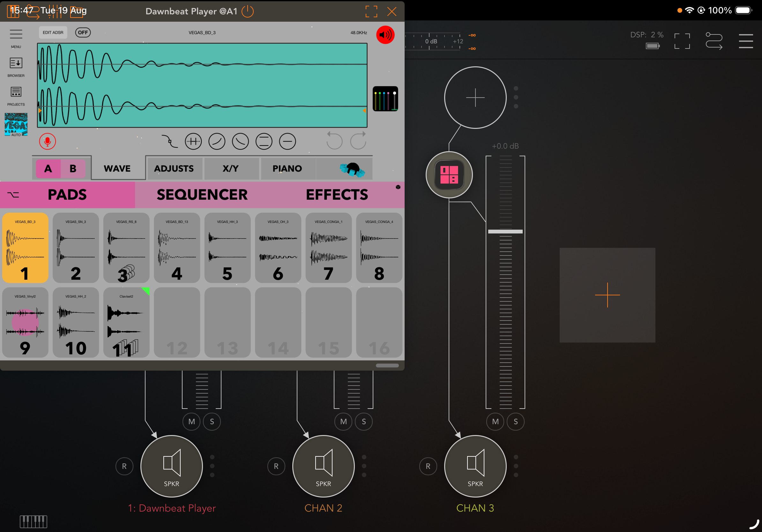This screenshot has width=762, height=532.
Task: Add an input source to CHAN 3
Action: tap(475, 98)
